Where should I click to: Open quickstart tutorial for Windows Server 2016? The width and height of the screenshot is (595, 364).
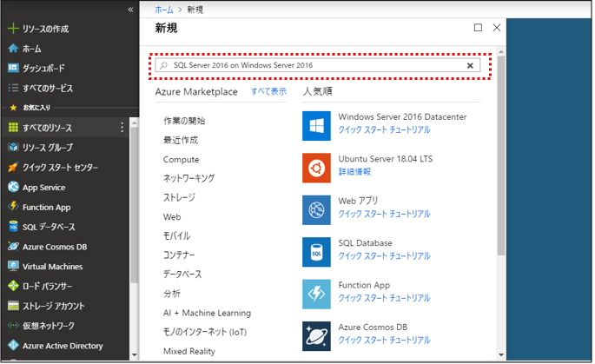pos(385,129)
